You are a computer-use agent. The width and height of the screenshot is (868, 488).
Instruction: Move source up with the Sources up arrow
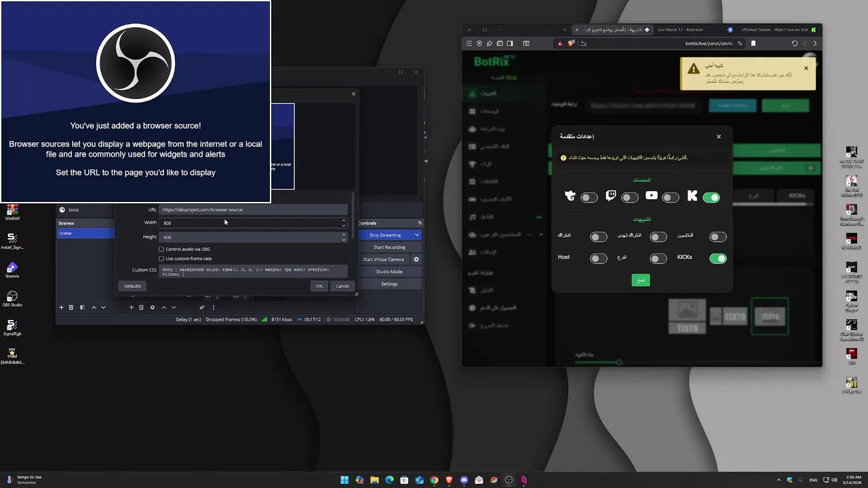point(163,307)
